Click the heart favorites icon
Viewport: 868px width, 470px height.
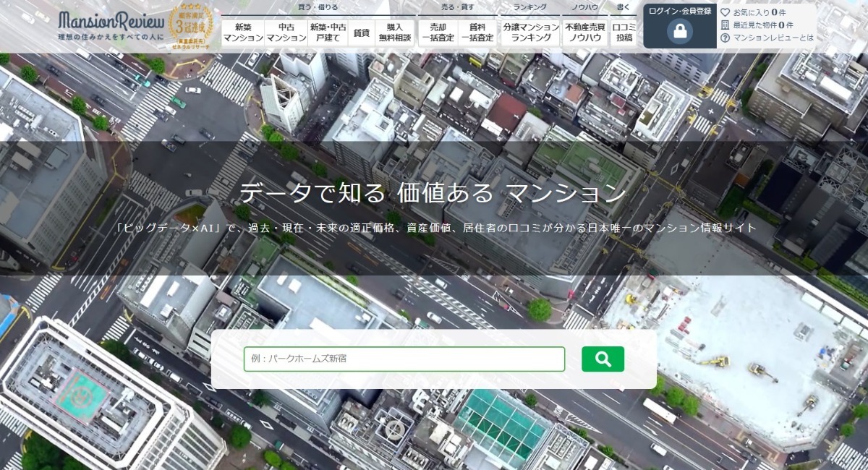pos(725,12)
